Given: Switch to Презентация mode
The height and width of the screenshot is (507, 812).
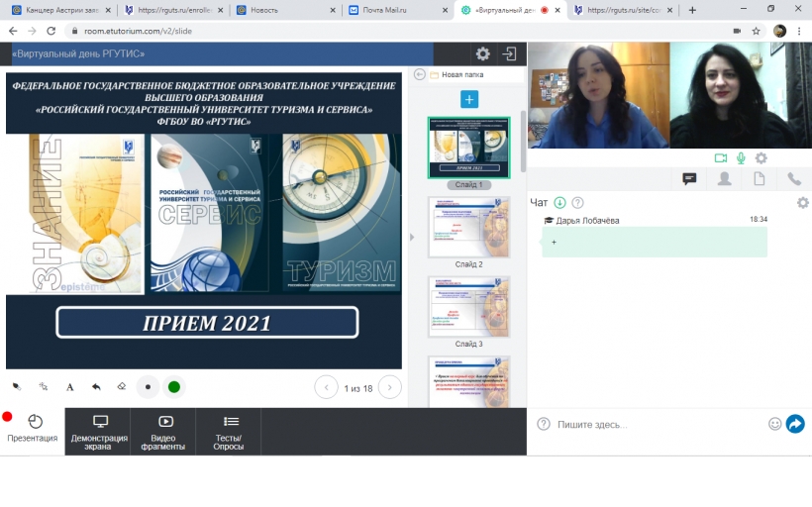Looking at the screenshot, I should (x=32, y=431).
